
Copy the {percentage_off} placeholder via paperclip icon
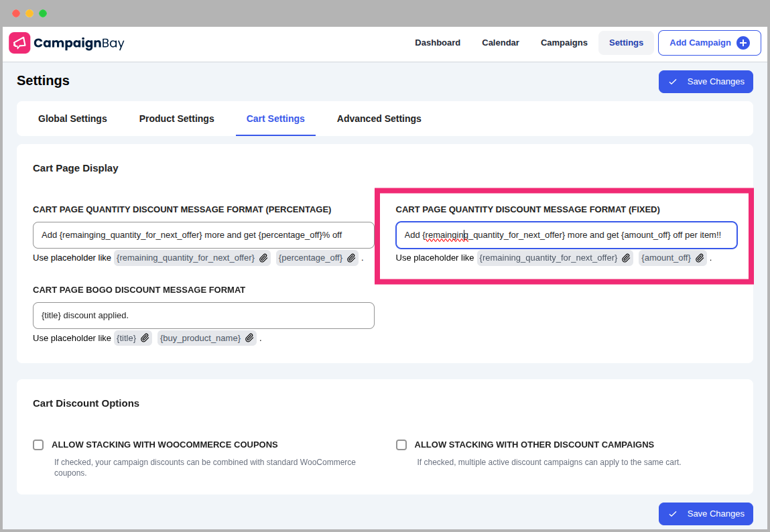pyautogui.click(x=351, y=258)
